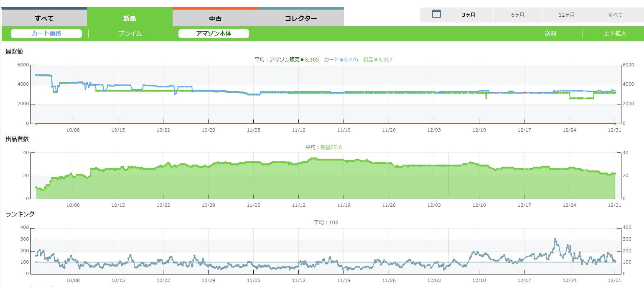Open the 中古 tab

click(215, 18)
